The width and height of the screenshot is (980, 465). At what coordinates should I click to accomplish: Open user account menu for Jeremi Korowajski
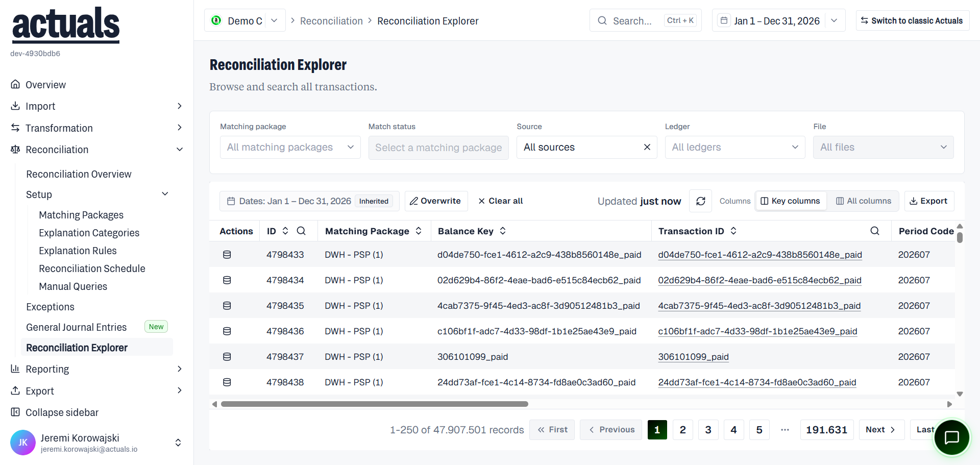coord(97,443)
